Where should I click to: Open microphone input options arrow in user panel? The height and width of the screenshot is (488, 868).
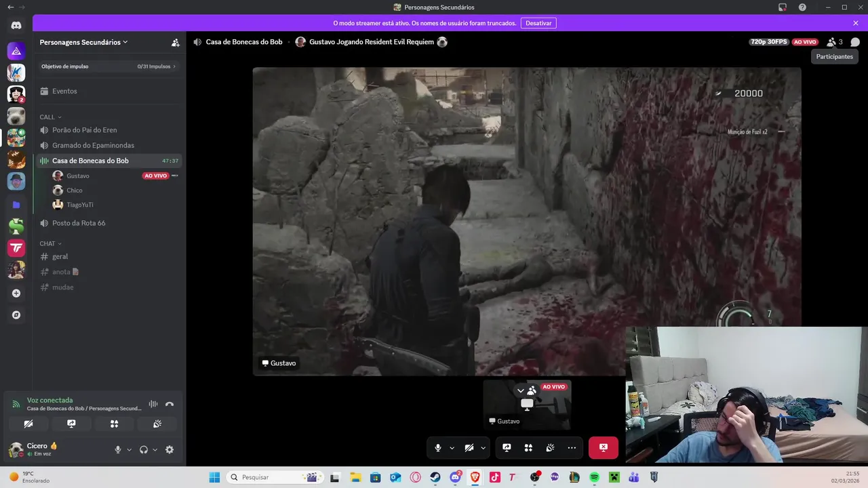pos(129,449)
